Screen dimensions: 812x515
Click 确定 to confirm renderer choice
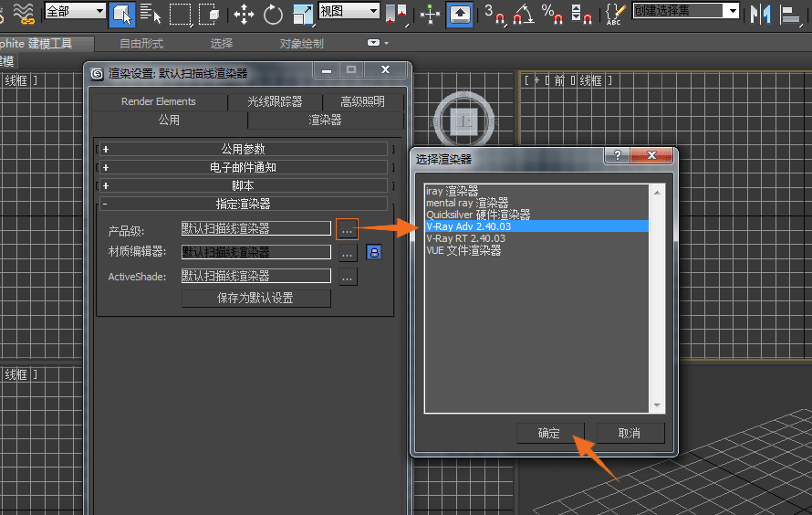pyautogui.click(x=549, y=433)
